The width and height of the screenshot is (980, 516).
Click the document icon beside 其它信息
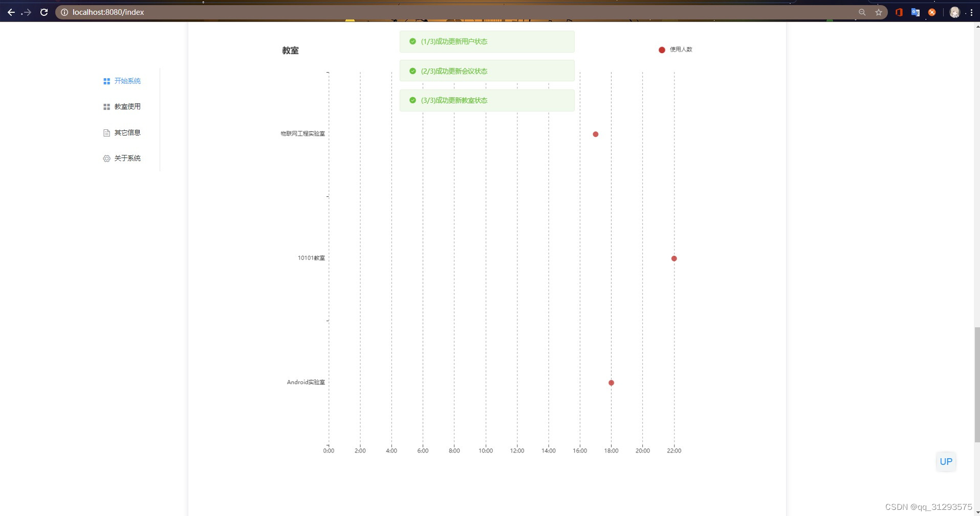[106, 133]
